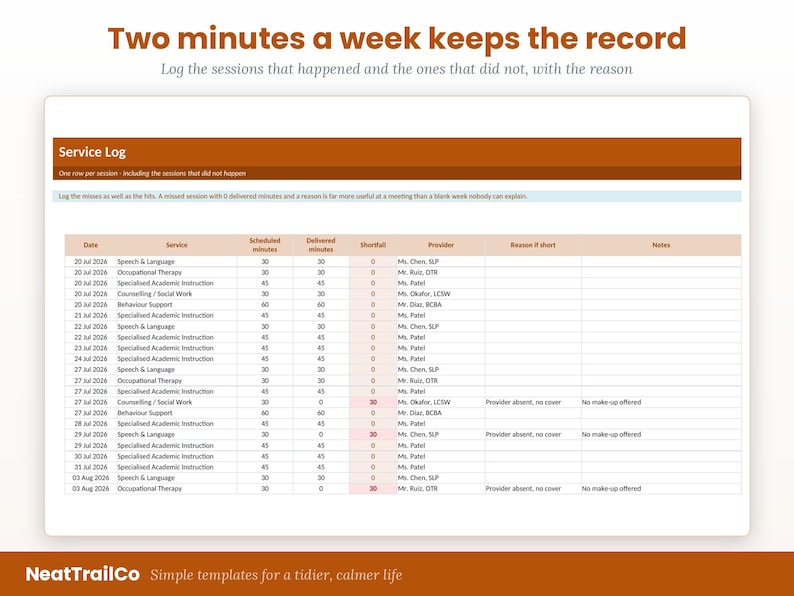Select the 30 Jul 2026 date cell
Image resolution: width=794 pixels, height=596 pixels.
91,456
